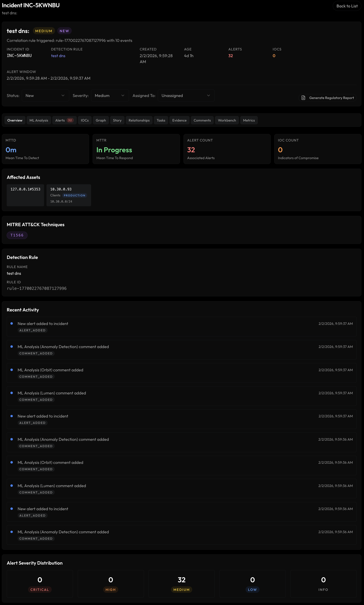This screenshot has width=364, height=605.
Task: Open the Severity dropdown showing Medium
Action: point(110,95)
